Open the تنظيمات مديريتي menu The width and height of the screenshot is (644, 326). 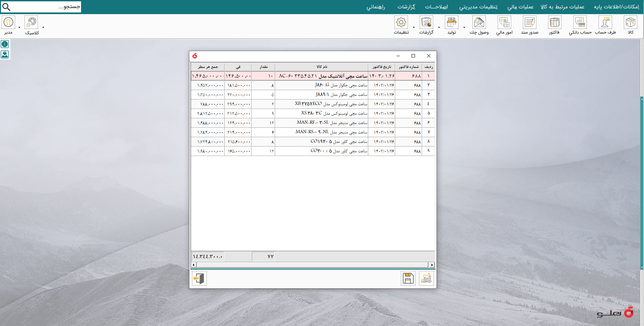pyautogui.click(x=478, y=7)
